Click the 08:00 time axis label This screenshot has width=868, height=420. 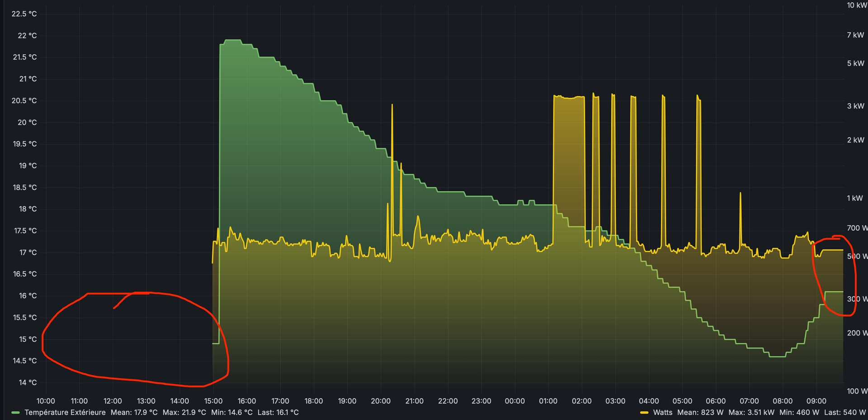pos(783,401)
